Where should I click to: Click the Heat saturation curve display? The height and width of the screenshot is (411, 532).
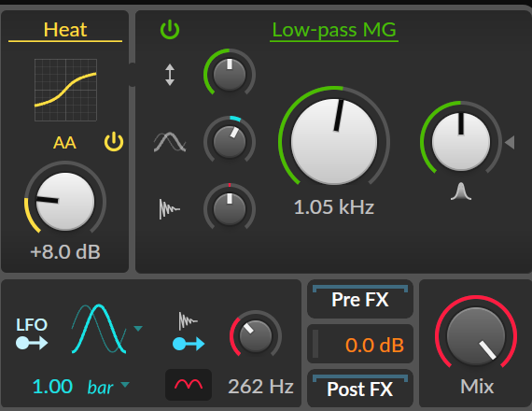coord(65,90)
